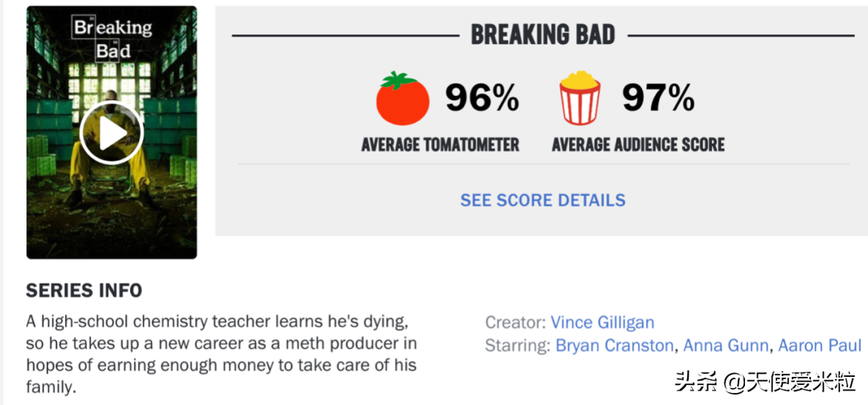Open the SEE SCORE DETAILS link
868x405 pixels.
pyautogui.click(x=542, y=200)
